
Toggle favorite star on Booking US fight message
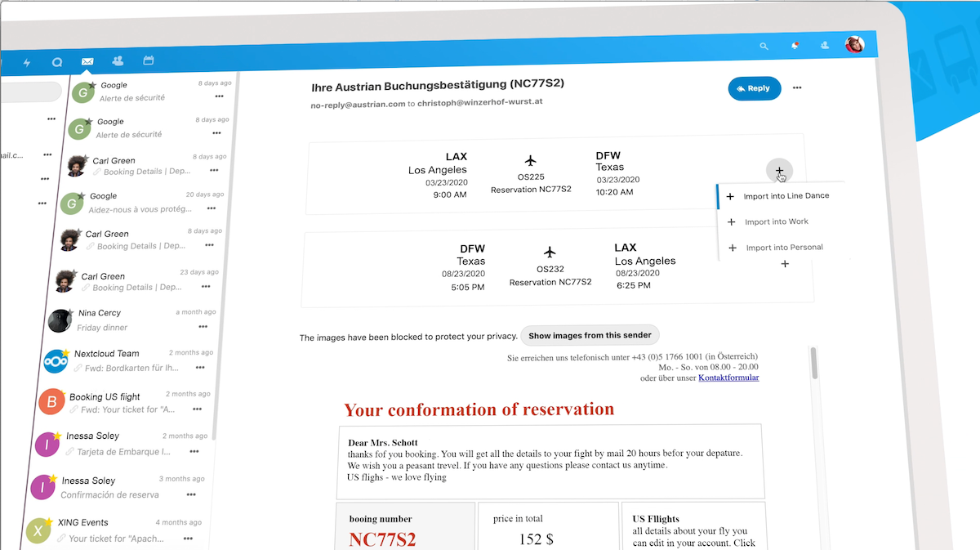point(62,393)
